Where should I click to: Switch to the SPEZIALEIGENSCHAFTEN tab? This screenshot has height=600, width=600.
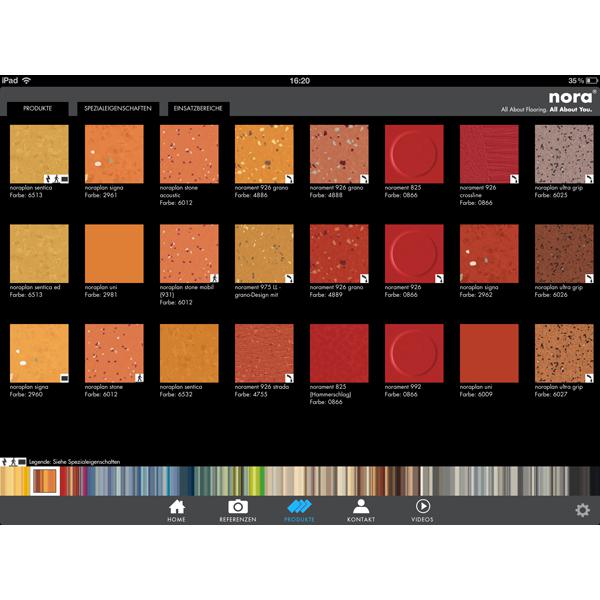tap(118, 109)
